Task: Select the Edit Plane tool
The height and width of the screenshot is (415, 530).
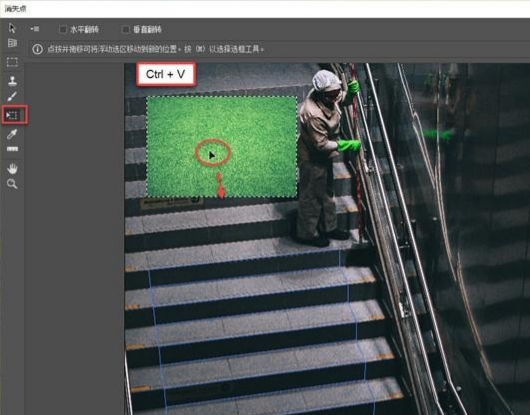Action: 12,28
